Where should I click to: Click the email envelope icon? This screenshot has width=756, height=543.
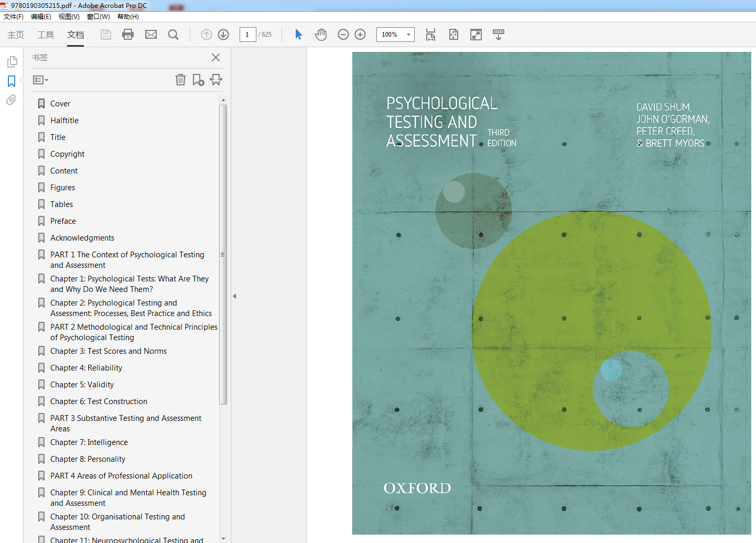click(151, 35)
